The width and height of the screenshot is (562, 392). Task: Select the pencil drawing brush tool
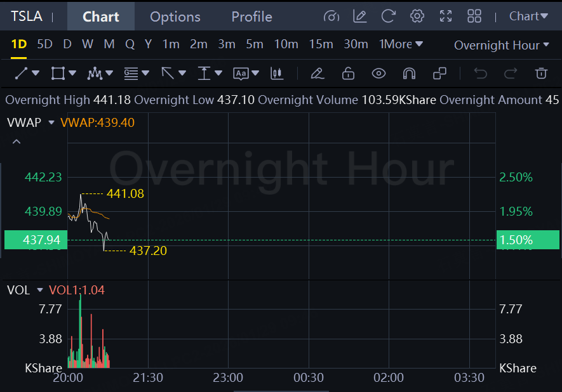[318, 74]
